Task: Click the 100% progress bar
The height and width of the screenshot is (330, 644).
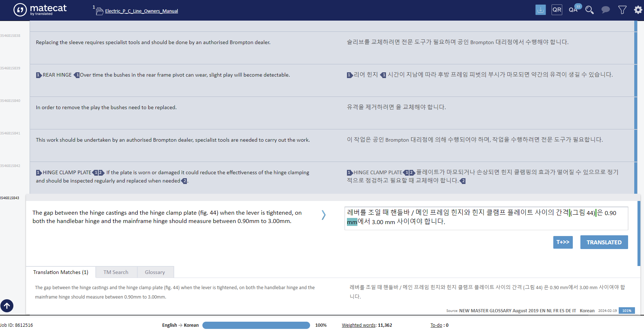Action: click(256, 325)
